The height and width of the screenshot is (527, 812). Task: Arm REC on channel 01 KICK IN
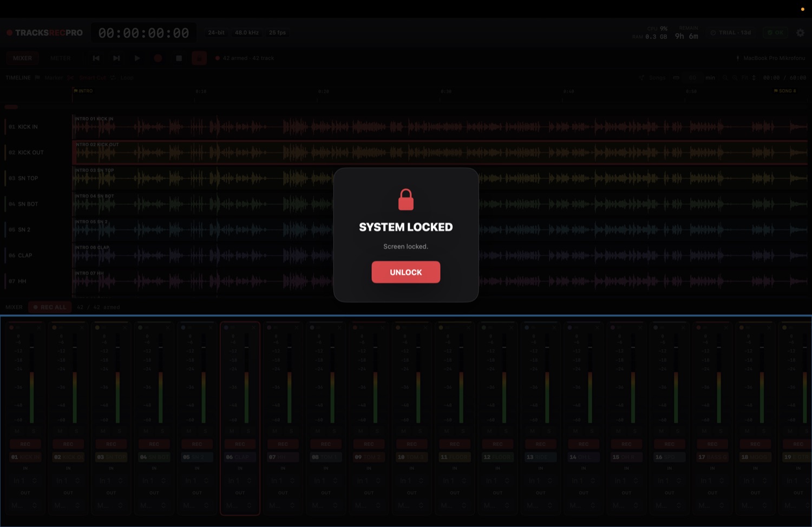25,444
